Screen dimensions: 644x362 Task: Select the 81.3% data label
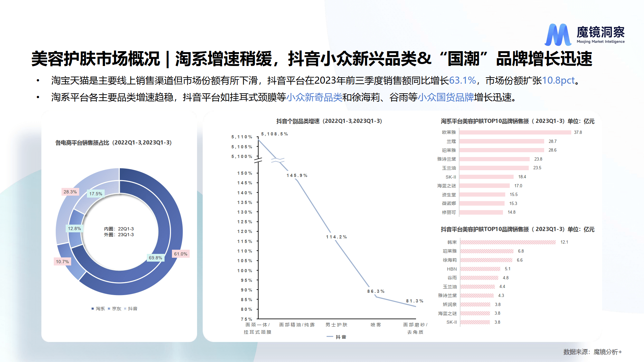click(414, 301)
